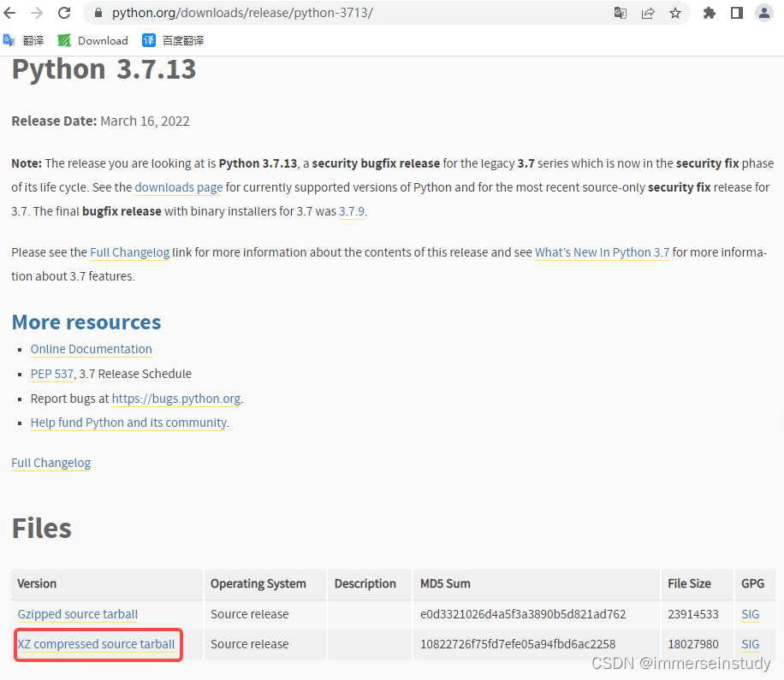This screenshot has height=680, width=784.
Task: Open the Full Changelog link in paragraph
Action: (129, 252)
